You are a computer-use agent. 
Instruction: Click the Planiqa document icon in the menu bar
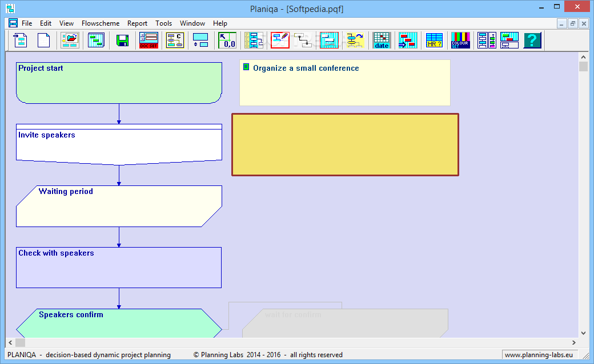point(13,23)
